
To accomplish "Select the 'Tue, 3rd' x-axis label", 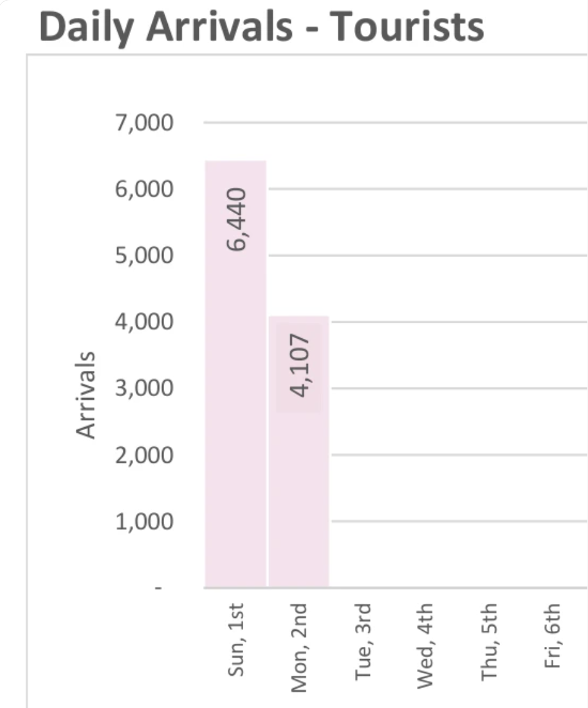I will (363, 640).
